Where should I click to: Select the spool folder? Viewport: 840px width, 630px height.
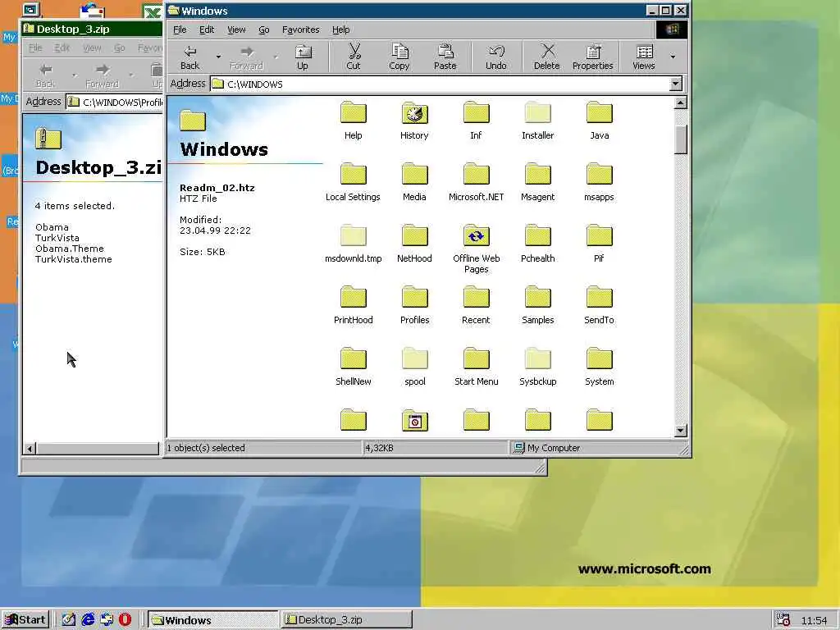pyautogui.click(x=414, y=367)
